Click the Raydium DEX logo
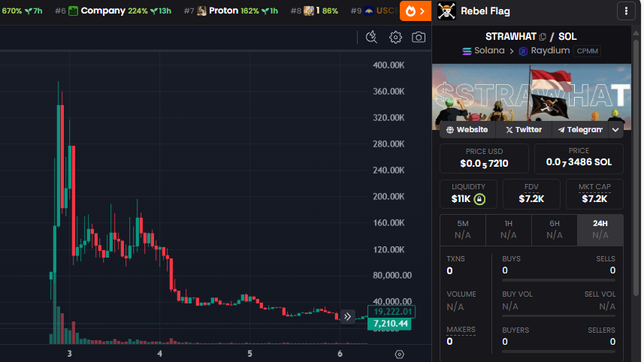Viewport: 644px width, 362px height. tap(523, 51)
